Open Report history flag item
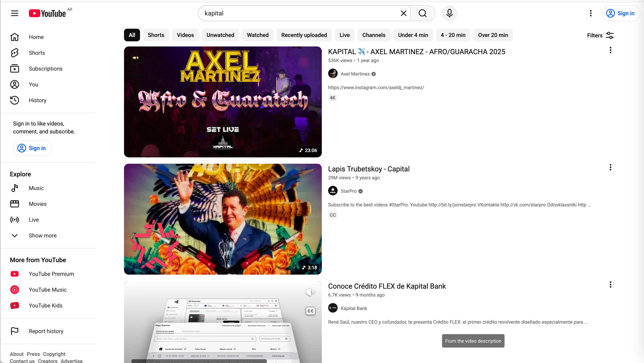 [46, 331]
